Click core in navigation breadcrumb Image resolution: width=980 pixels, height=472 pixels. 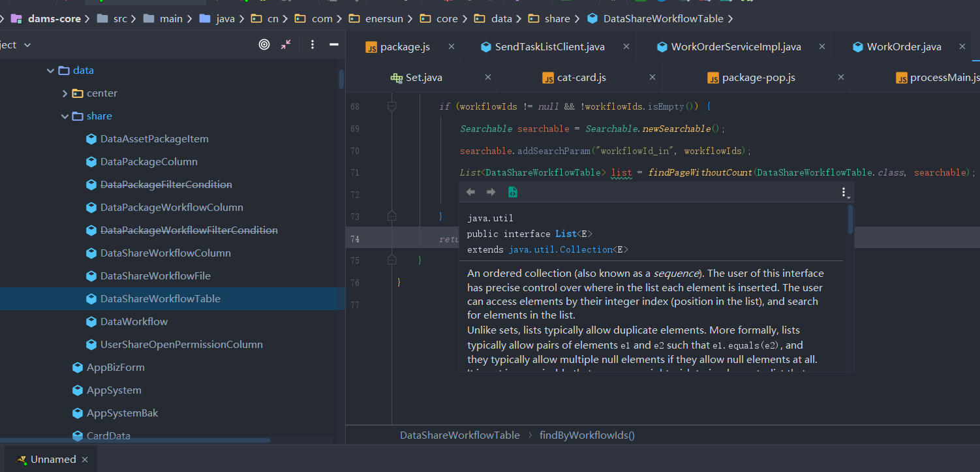pos(447,19)
